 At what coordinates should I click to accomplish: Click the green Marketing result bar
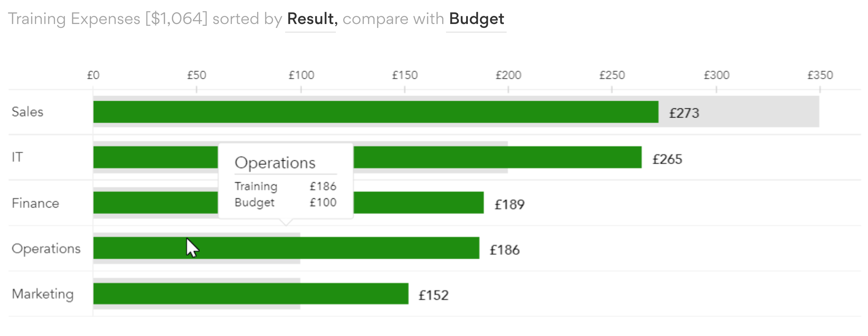(x=251, y=294)
